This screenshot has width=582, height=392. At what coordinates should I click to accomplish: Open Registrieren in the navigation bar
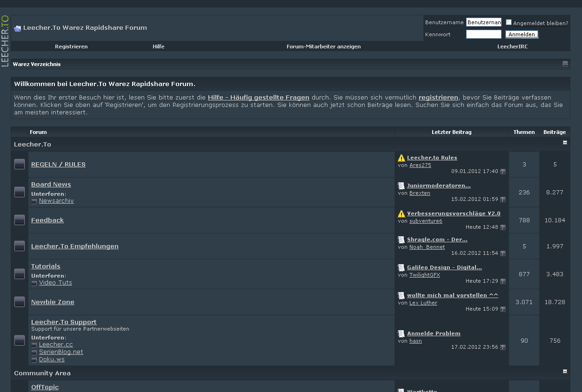[x=71, y=47]
